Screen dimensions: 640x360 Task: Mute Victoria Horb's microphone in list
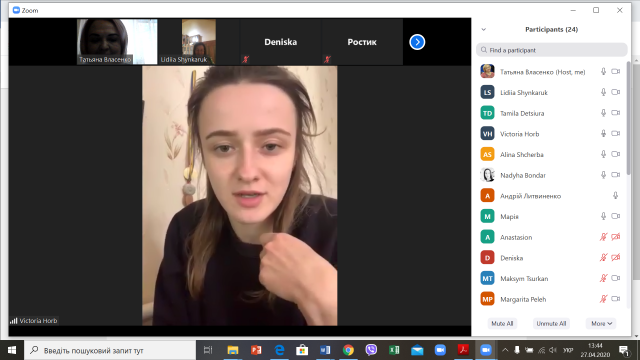[x=603, y=133]
